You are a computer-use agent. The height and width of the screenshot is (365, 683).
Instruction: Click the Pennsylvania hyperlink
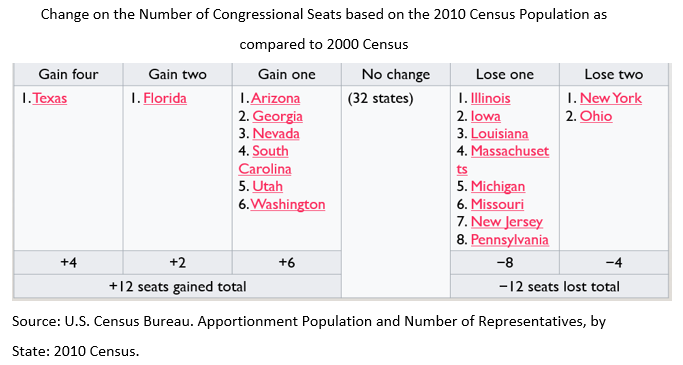point(510,240)
